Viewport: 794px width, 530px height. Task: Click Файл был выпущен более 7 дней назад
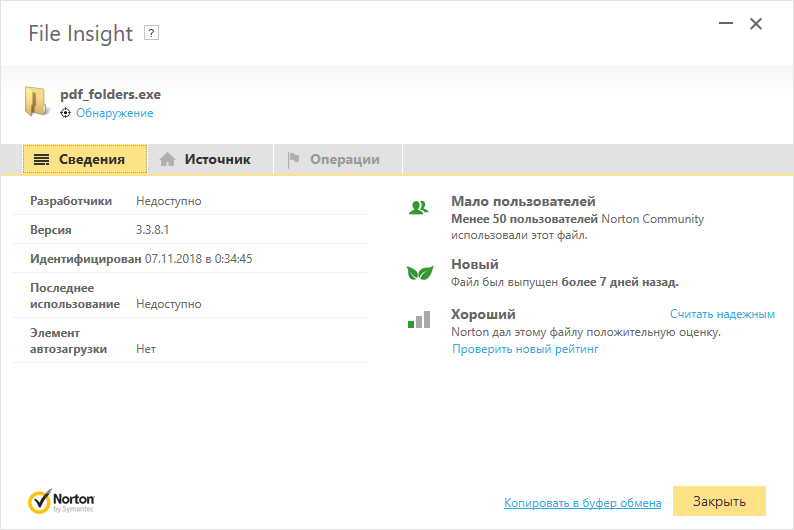point(565,282)
